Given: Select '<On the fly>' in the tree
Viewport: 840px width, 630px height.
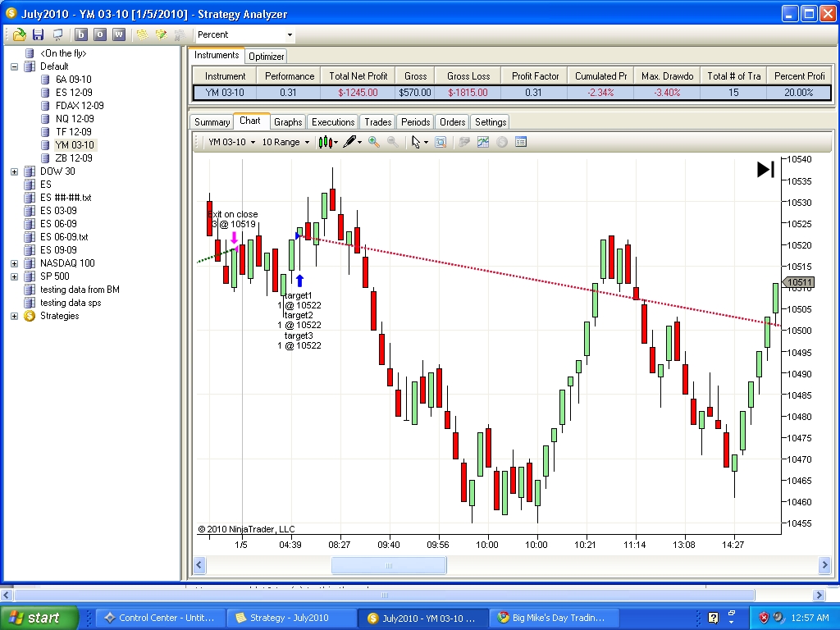Looking at the screenshot, I should click(x=63, y=53).
